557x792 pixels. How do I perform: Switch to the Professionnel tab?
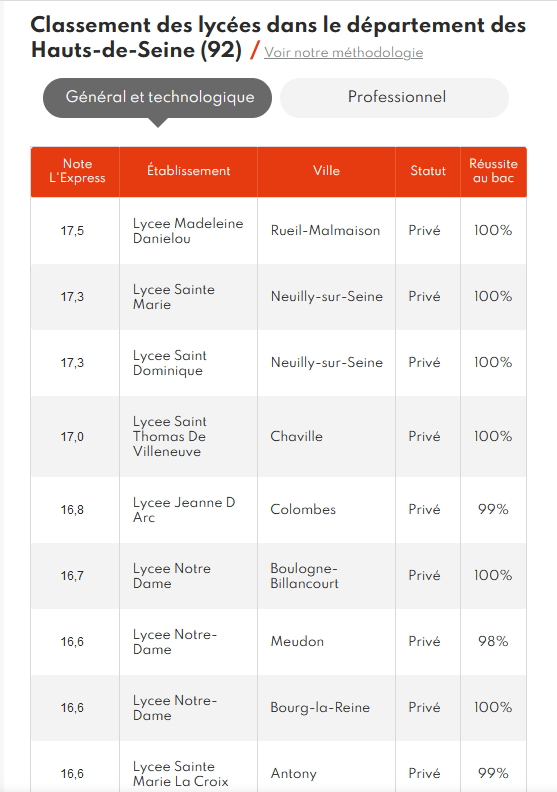[394, 97]
